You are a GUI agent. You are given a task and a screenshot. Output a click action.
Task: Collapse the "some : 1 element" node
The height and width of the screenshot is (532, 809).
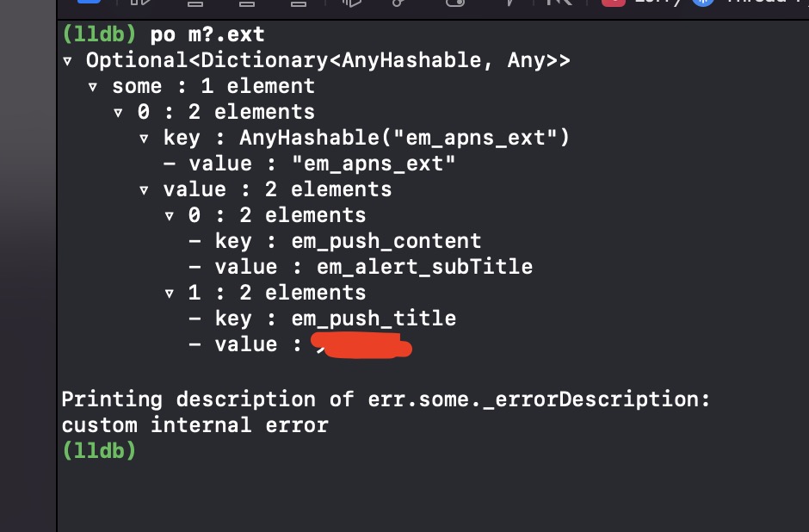click(x=93, y=87)
